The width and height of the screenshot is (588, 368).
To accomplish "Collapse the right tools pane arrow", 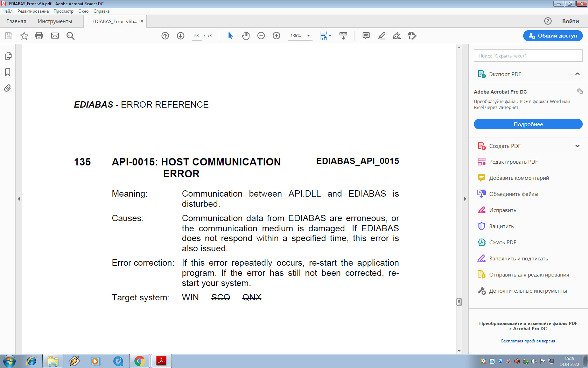I will coord(465,199).
